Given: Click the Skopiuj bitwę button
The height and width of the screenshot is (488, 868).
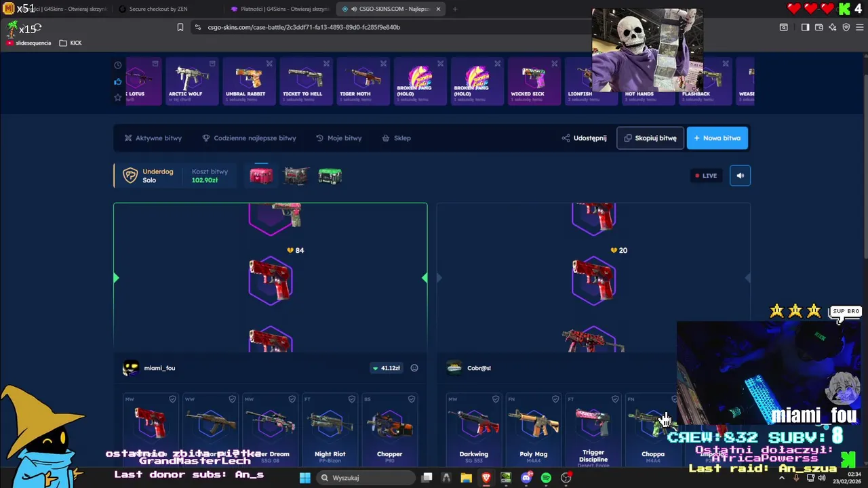Looking at the screenshot, I should coord(650,138).
